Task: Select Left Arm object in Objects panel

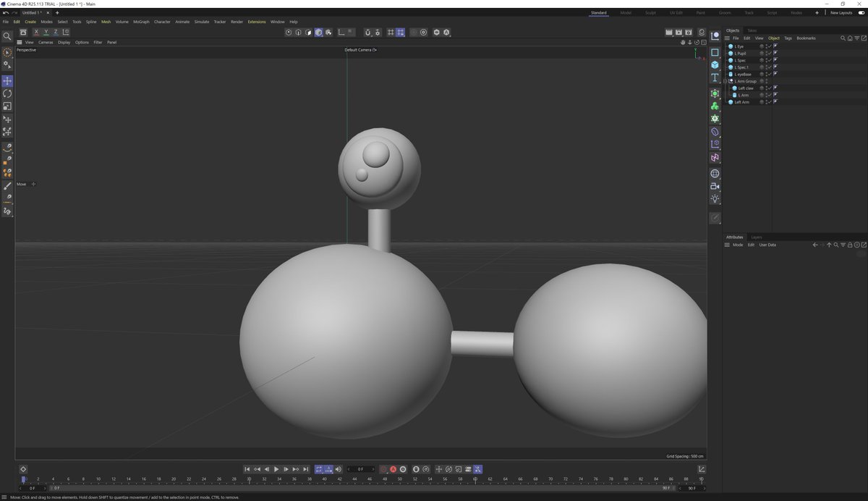Action: coord(742,102)
